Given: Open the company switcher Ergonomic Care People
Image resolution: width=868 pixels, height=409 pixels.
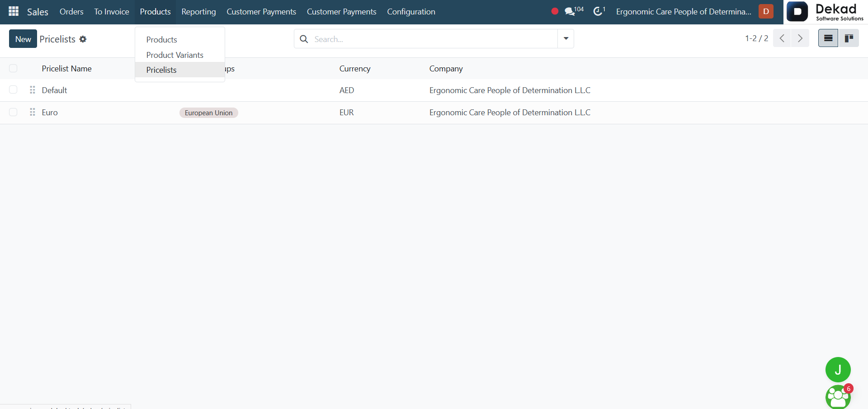Looking at the screenshot, I should [x=684, y=12].
